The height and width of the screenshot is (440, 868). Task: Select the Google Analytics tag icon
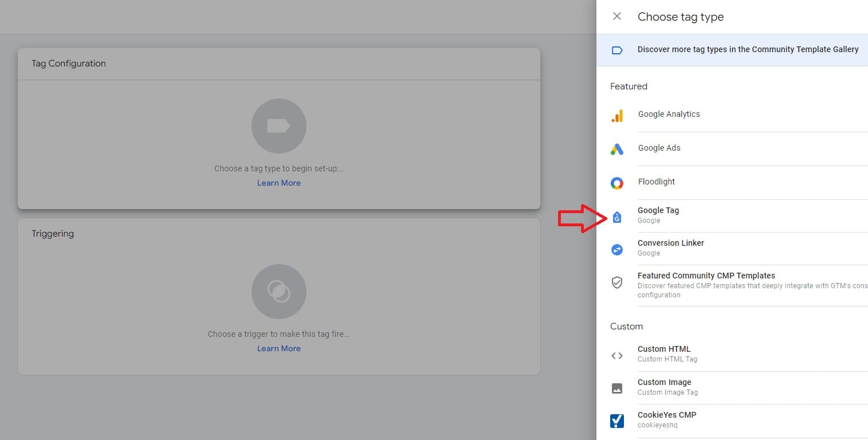pyautogui.click(x=617, y=115)
